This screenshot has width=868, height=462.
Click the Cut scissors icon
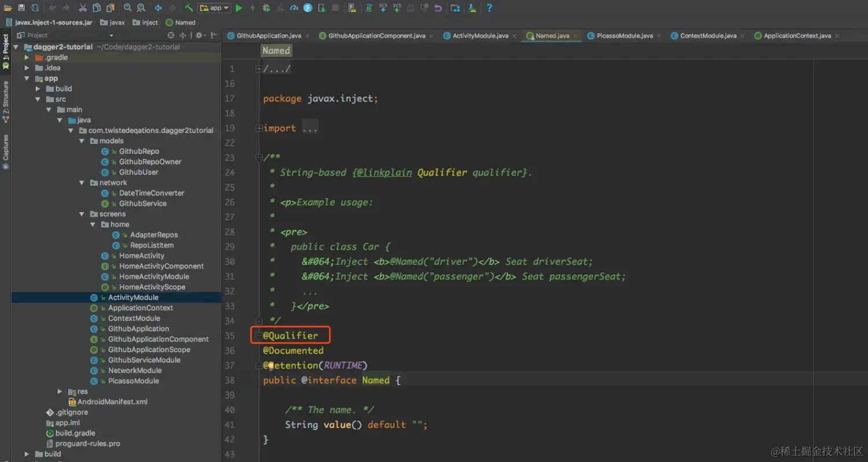(83, 8)
